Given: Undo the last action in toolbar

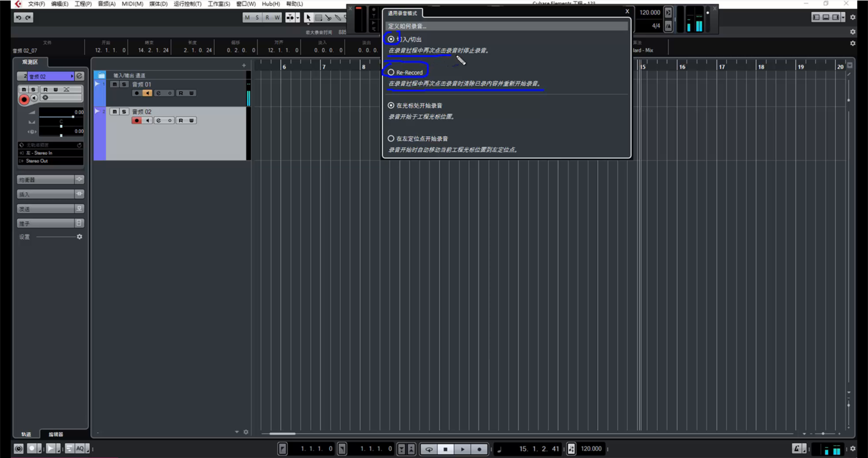Looking at the screenshot, I should [19, 18].
